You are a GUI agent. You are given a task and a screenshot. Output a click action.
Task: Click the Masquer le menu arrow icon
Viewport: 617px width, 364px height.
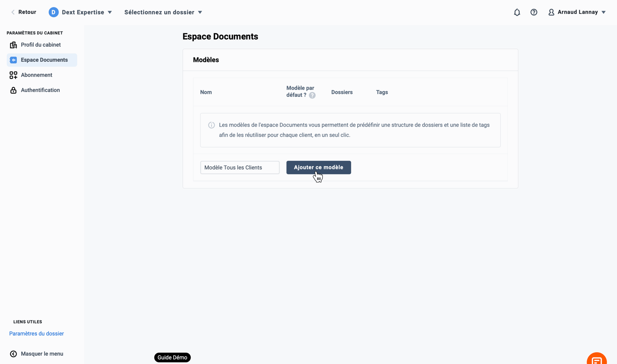tap(13, 354)
